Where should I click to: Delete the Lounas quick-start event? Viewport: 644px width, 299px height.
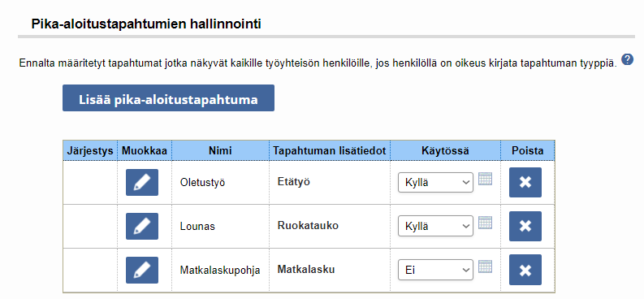(525, 227)
